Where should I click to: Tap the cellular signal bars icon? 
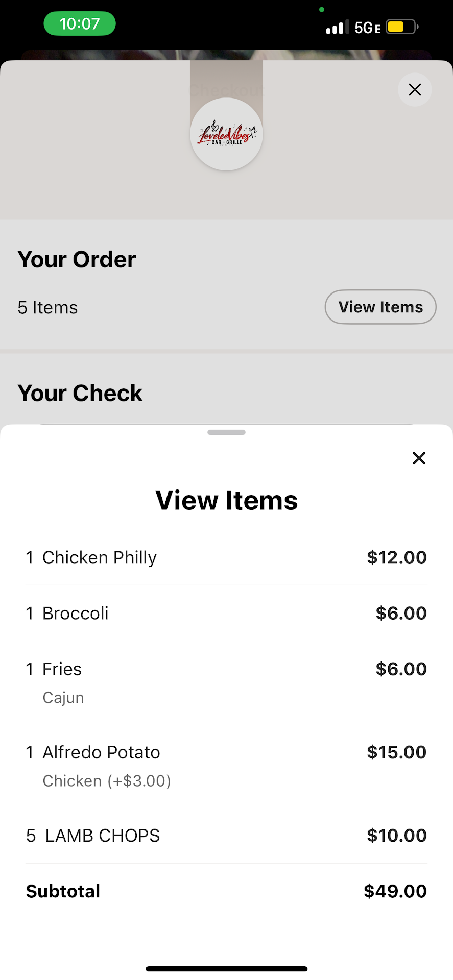(337, 27)
